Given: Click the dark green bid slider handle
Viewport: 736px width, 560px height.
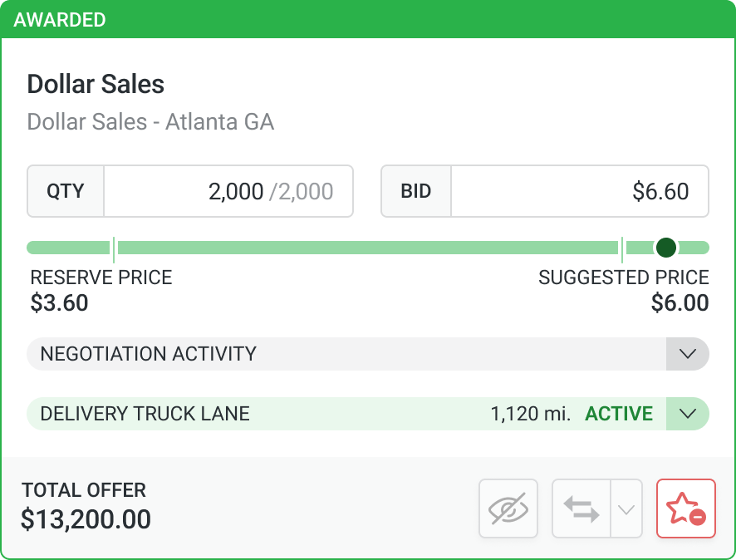Looking at the screenshot, I should [665, 248].
